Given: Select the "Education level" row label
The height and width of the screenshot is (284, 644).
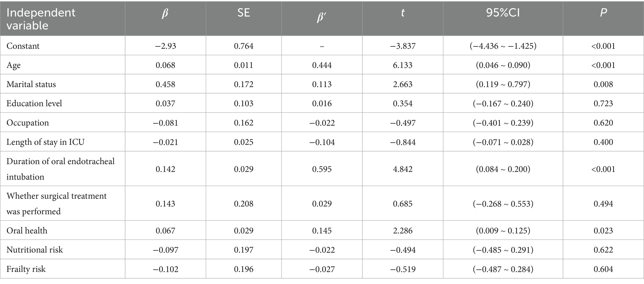Looking at the screenshot, I should coord(34,103).
